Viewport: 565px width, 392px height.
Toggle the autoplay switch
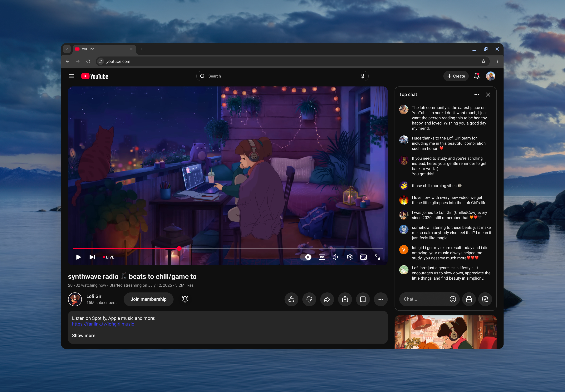pos(306,257)
